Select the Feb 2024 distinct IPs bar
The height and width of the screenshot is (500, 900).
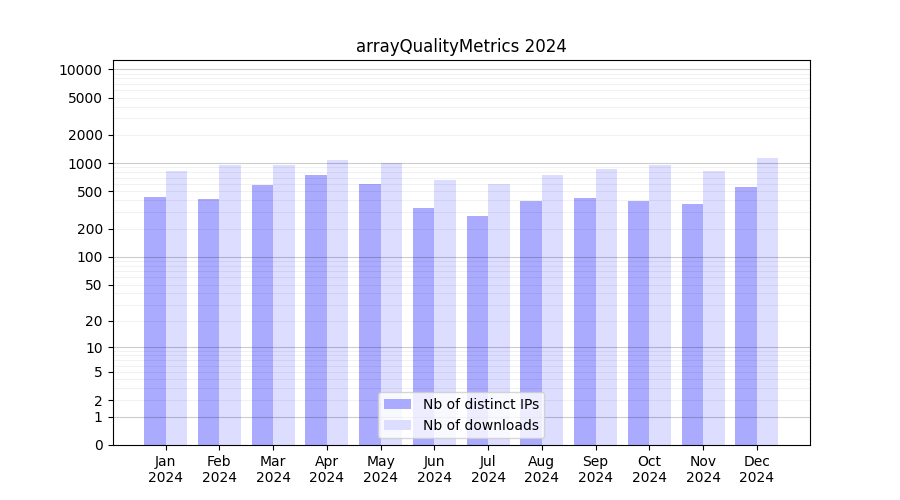208,322
